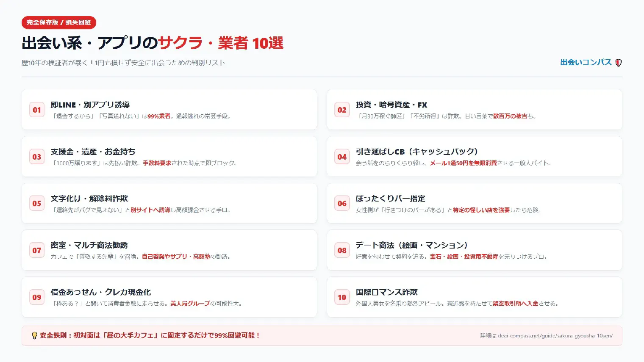Click the red text 別サイトへ誘導 in card 05

150,210
